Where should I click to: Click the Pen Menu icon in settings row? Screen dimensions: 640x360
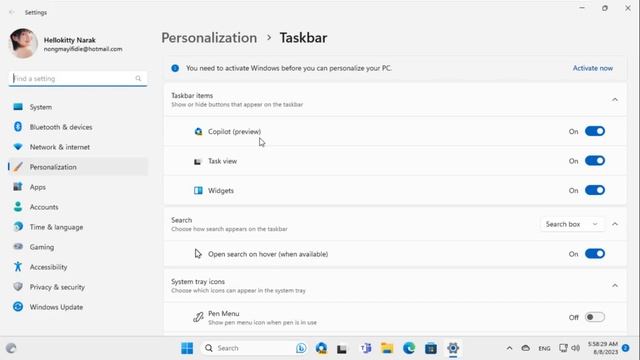198,317
